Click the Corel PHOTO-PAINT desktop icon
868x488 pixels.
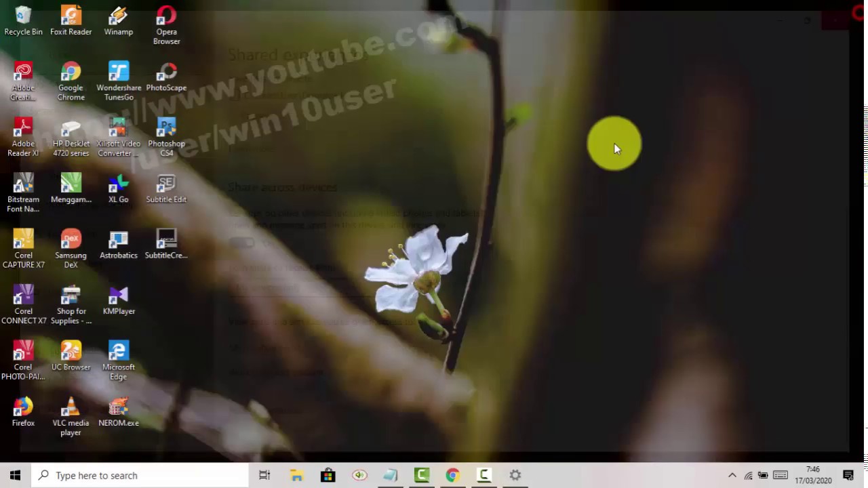pyautogui.click(x=23, y=361)
